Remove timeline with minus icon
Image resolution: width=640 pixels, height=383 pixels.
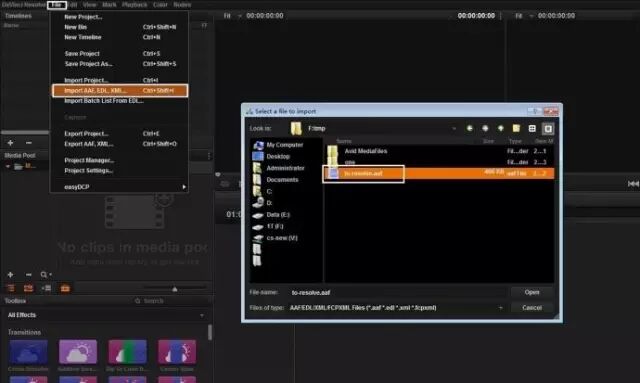[x=29, y=143]
